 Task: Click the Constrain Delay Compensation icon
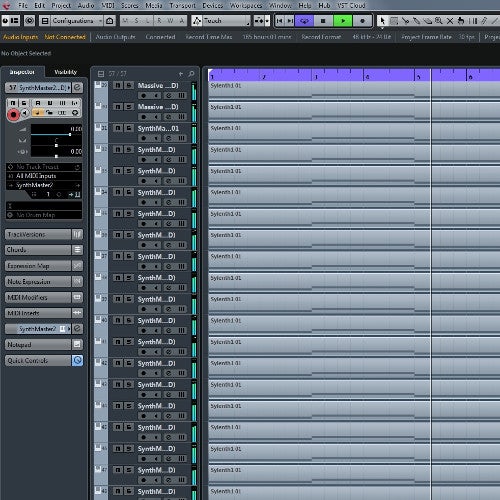click(x=29, y=21)
